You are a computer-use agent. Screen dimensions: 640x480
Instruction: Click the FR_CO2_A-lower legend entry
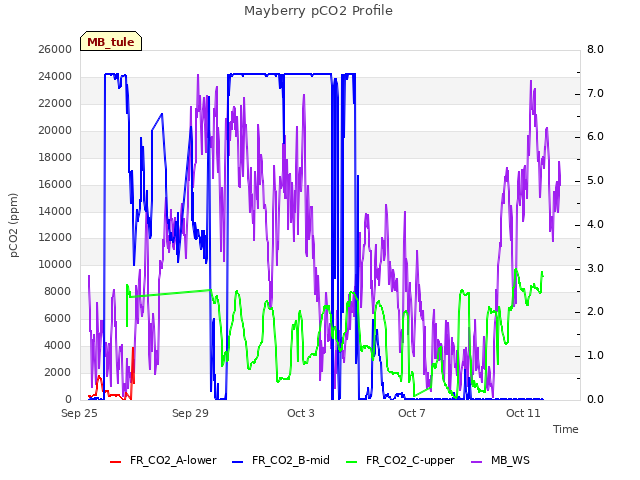coord(163,460)
